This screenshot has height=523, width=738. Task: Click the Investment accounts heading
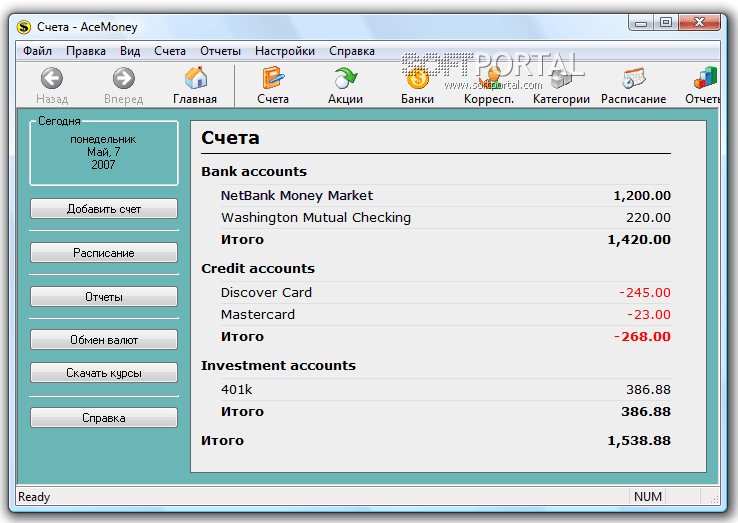click(x=279, y=365)
